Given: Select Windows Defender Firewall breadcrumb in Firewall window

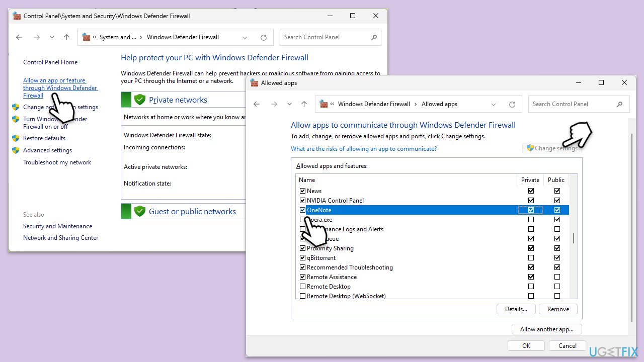Looking at the screenshot, I should 183,37.
